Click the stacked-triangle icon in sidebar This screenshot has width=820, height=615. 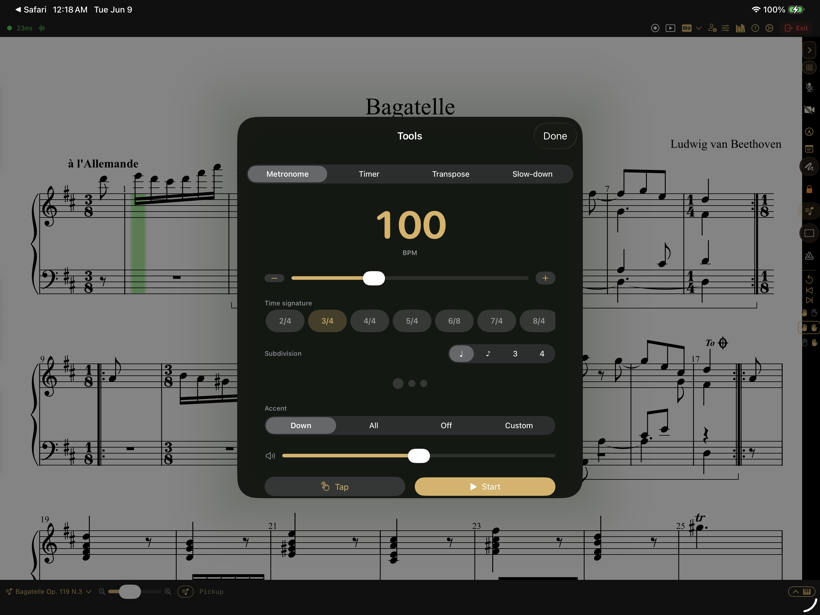[x=810, y=255]
